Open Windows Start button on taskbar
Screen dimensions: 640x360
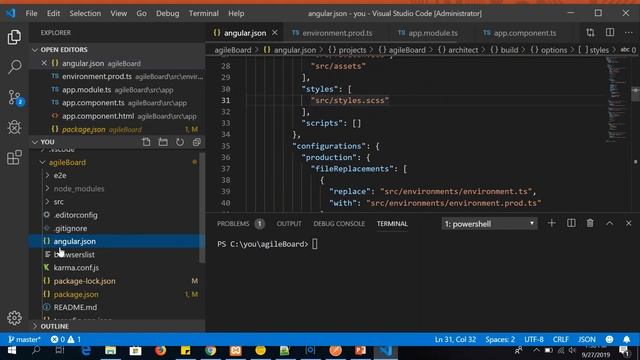[x=11, y=351]
